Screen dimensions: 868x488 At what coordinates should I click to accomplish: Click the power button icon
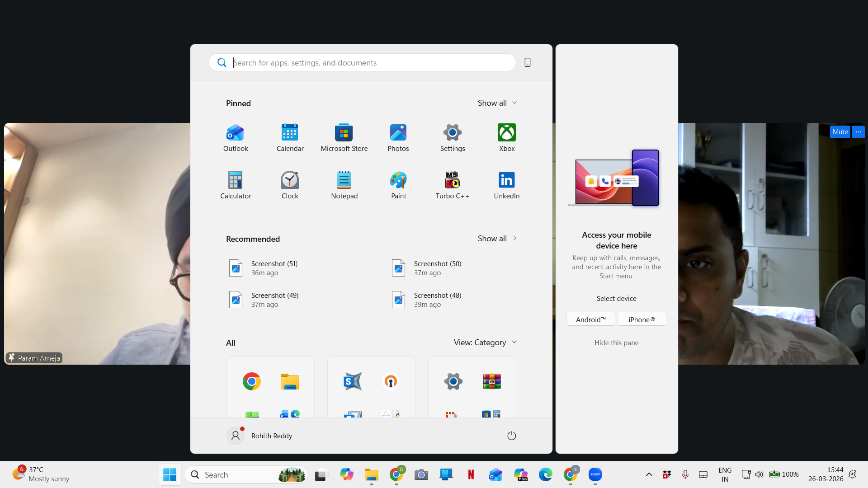[x=511, y=436]
